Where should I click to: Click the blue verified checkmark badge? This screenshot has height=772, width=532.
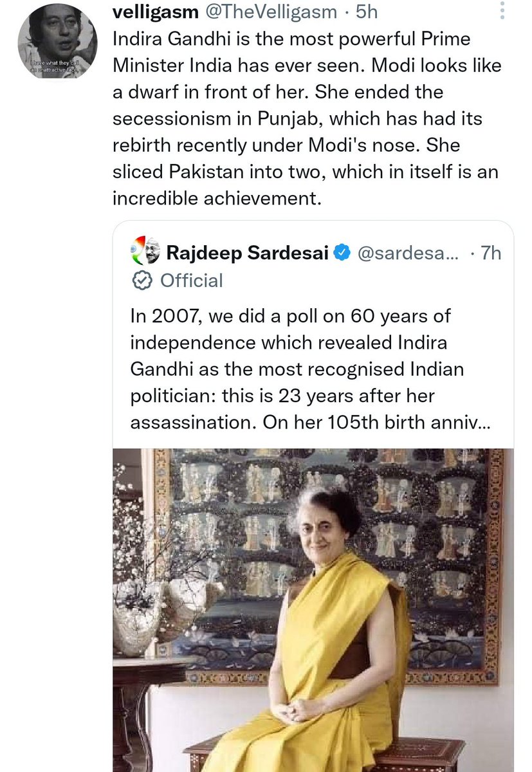342,253
